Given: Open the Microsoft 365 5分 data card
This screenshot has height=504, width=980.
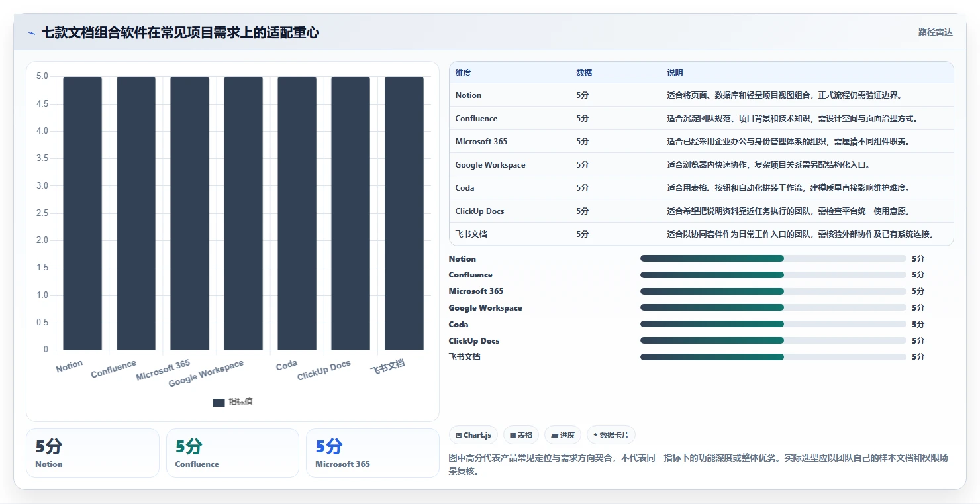Looking at the screenshot, I should tap(373, 453).
